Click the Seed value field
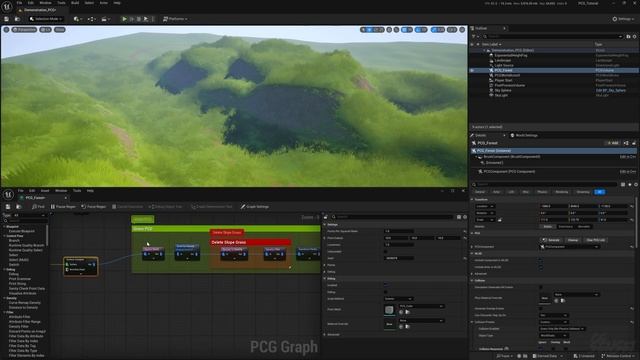Screen dimensions: 640x360 399,258
